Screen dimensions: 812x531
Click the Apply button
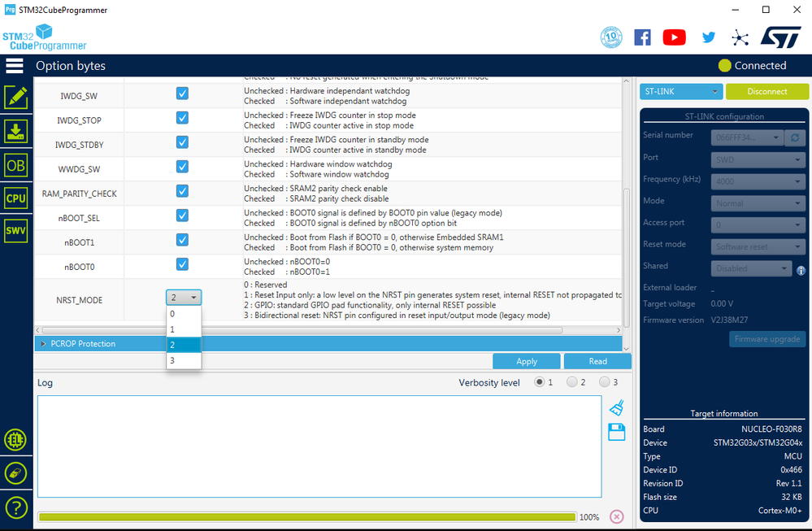(526, 361)
